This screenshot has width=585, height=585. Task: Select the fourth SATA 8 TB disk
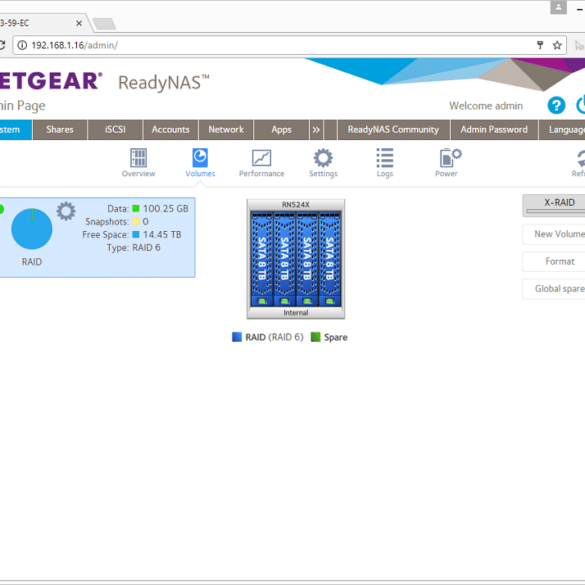click(x=329, y=259)
